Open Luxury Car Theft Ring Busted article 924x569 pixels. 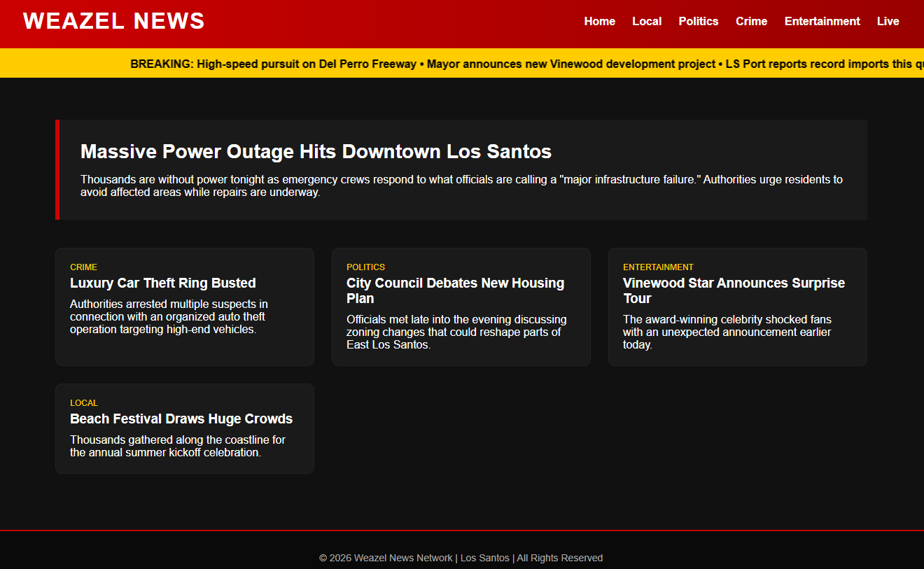[x=162, y=283]
